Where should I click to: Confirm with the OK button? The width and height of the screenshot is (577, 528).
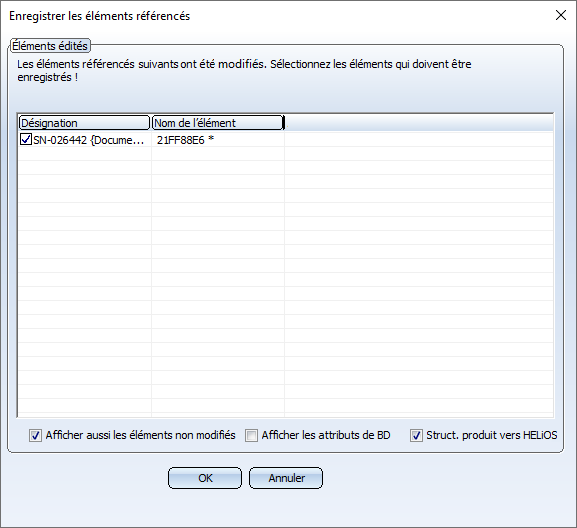point(205,478)
